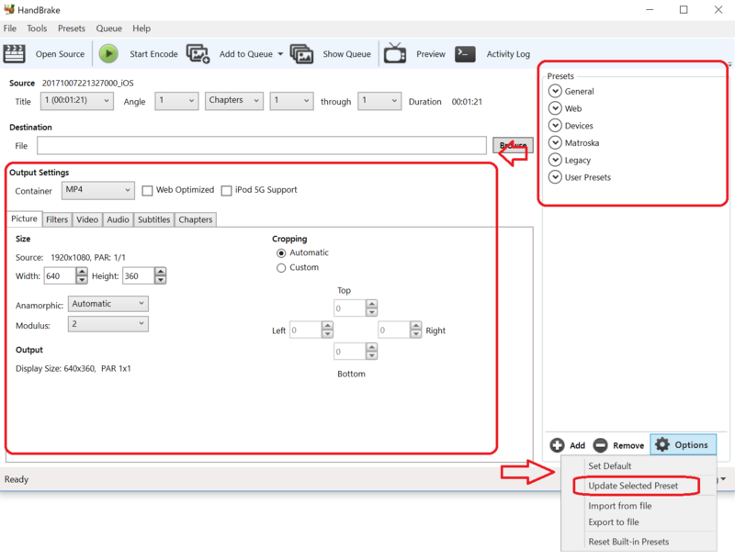
Task: Click the minus icon beside Remove
Action: pyautogui.click(x=600, y=445)
